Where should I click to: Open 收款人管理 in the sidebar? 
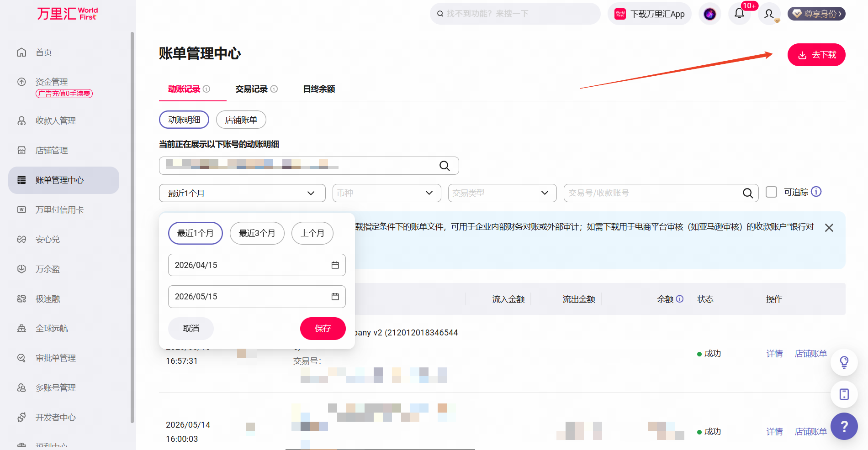tap(56, 121)
